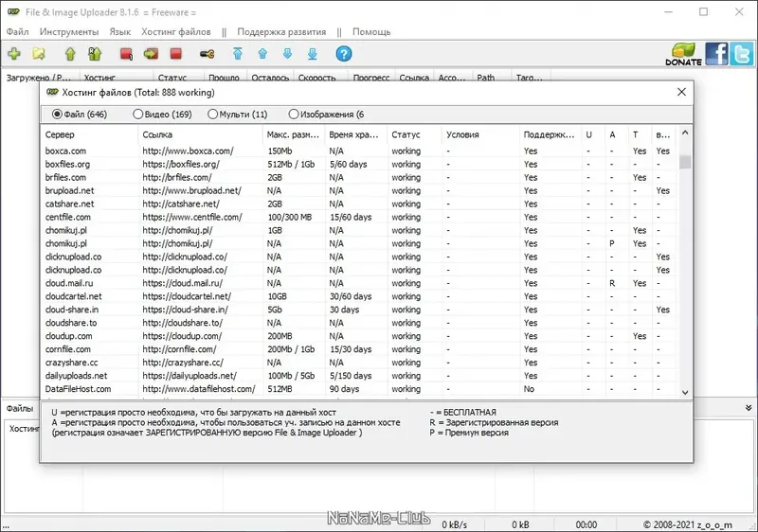Click the blue move-down arrow icon
The width and height of the screenshot is (758, 532).
click(288, 54)
